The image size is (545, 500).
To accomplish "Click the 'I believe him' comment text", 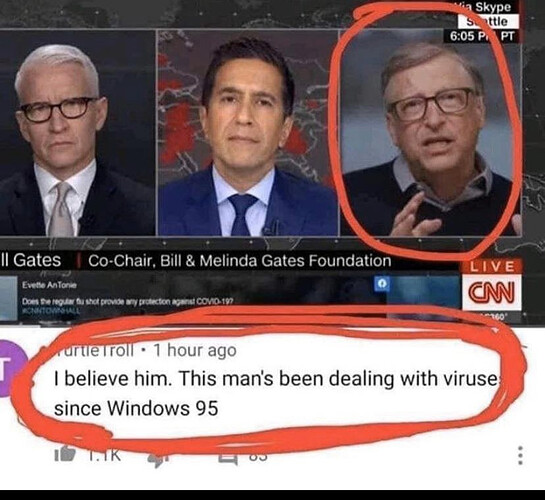I will tap(276, 393).
